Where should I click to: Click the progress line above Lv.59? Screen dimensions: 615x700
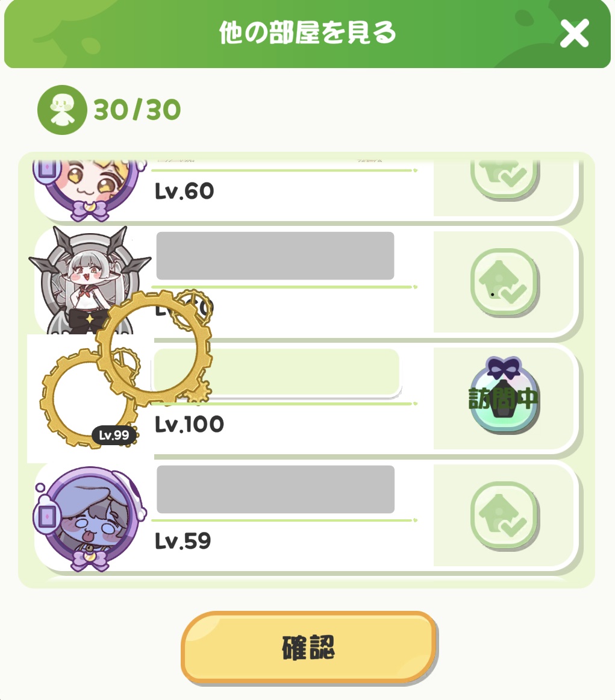(x=284, y=520)
